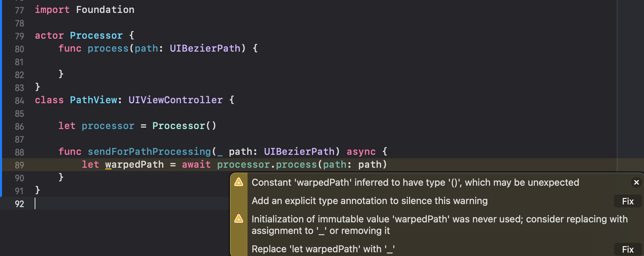Click line number 79 in gutter
644x256 pixels.
(x=19, y=36)
